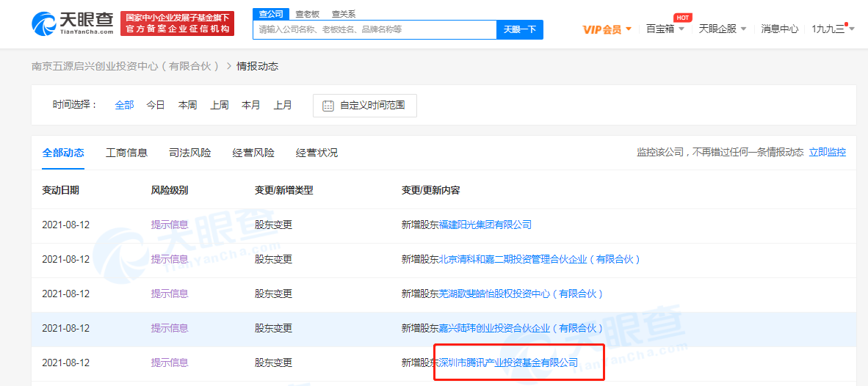This screenshot has height=386, width=868.
Task: Click 股东变更 in the 深圳市腾讯 row
Action: pos(273,363)
